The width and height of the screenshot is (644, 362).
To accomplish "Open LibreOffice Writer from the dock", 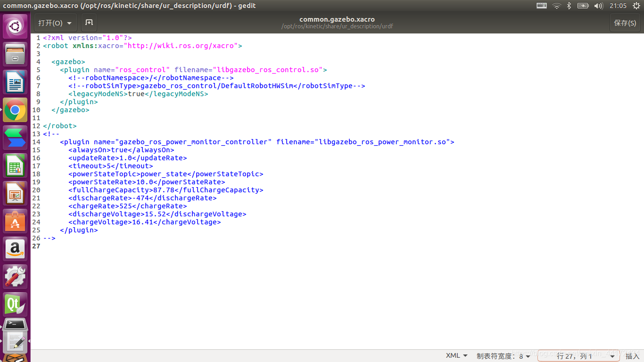I will [16, 82].
